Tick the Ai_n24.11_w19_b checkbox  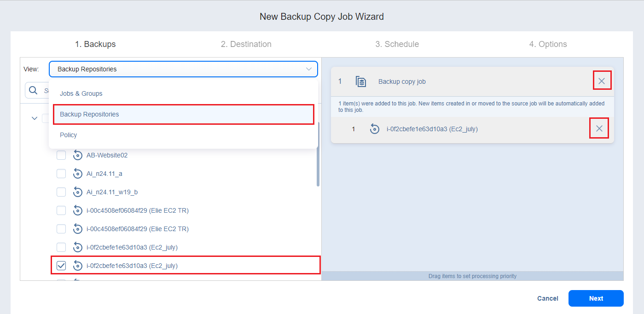click(x=61, y=192)
